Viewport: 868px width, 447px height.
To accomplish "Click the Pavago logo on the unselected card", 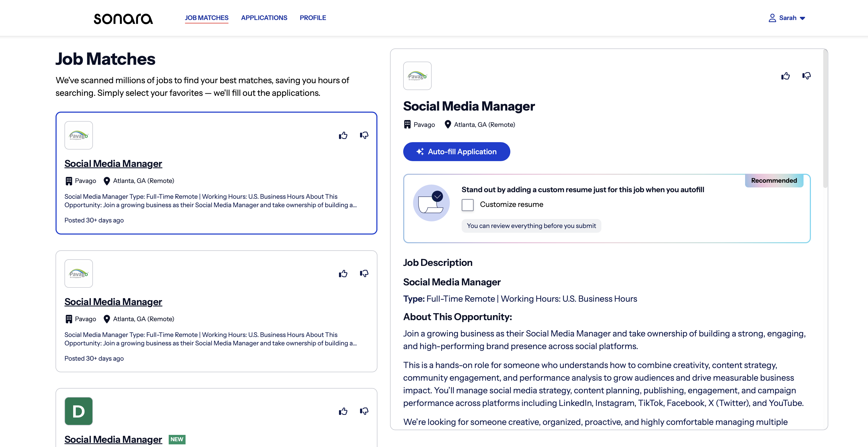I will [x=78, y=274].
